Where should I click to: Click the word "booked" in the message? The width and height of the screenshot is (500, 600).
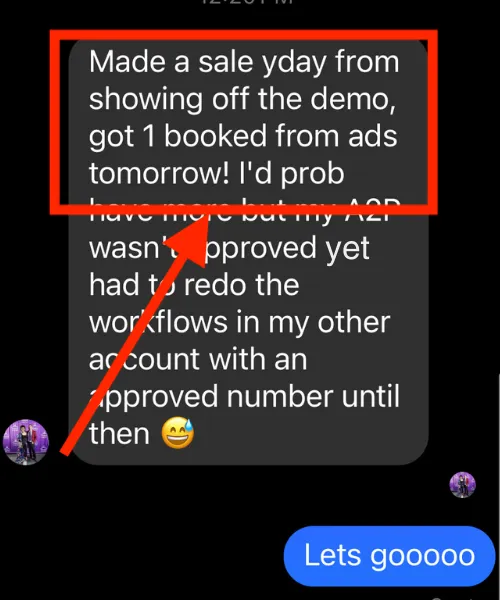click(215, 136)
